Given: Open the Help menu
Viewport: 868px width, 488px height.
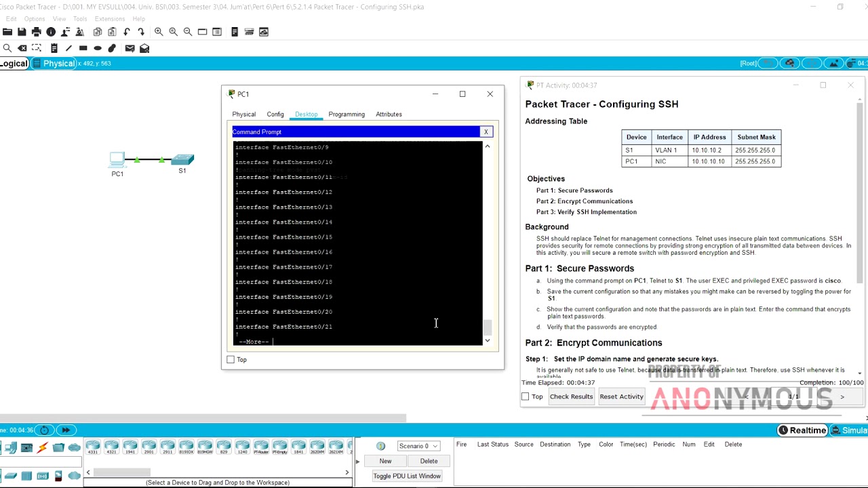Looking at the screenshot, I should click(x=139, y=18).
